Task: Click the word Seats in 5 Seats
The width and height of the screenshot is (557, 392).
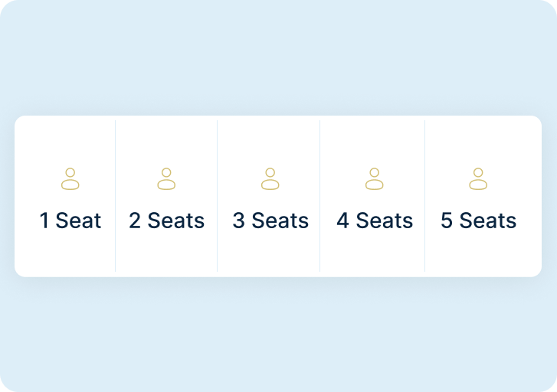Action: (488, 220)
